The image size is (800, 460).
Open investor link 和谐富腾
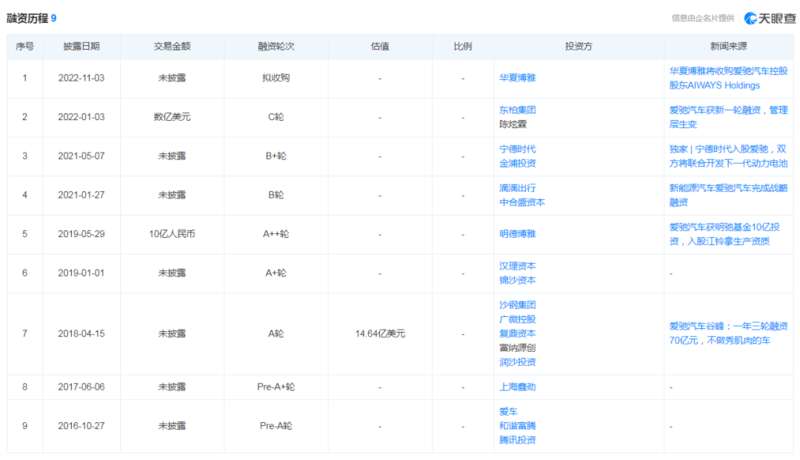[x=517, y=426]
